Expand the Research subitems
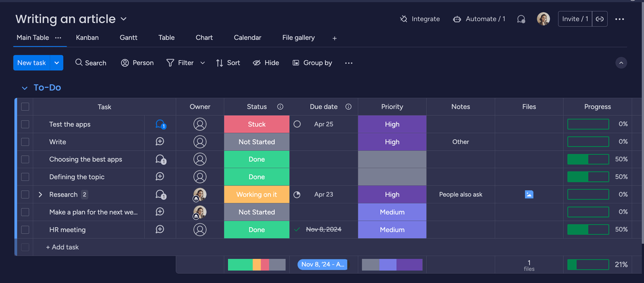 coord(40,195)
